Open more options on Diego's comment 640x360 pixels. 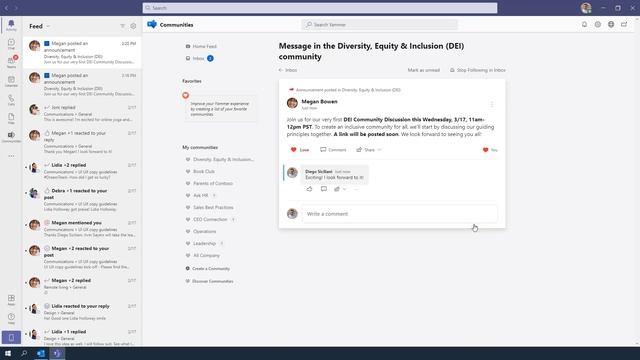tap(356, 189)
